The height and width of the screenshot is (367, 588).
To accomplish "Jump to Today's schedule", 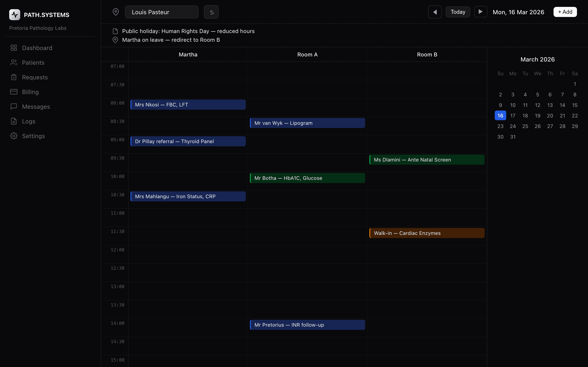I will pos(458,12).
